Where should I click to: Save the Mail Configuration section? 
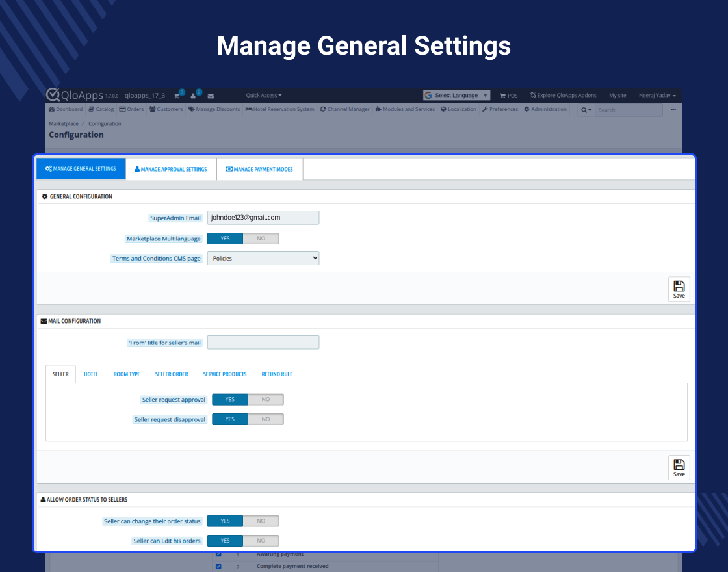click(x=679, y=468)
